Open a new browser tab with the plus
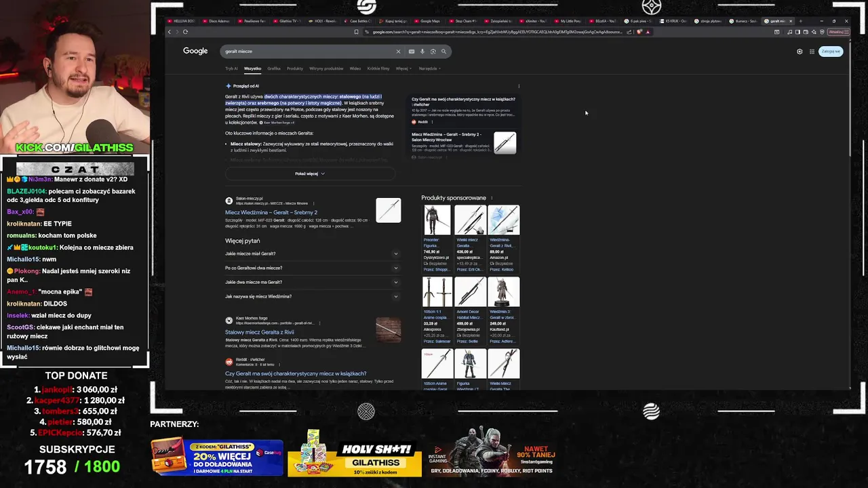Screen dimensions: 868x488 coord(800,21)
